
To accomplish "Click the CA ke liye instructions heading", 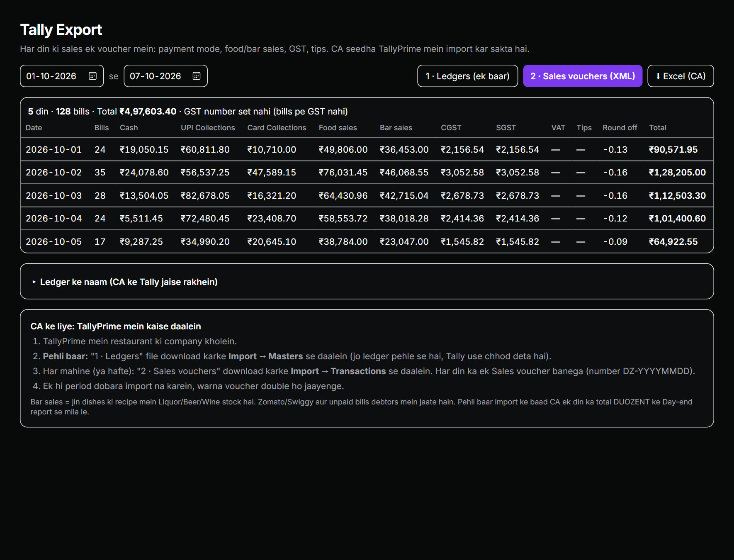I will click(116, 326).
